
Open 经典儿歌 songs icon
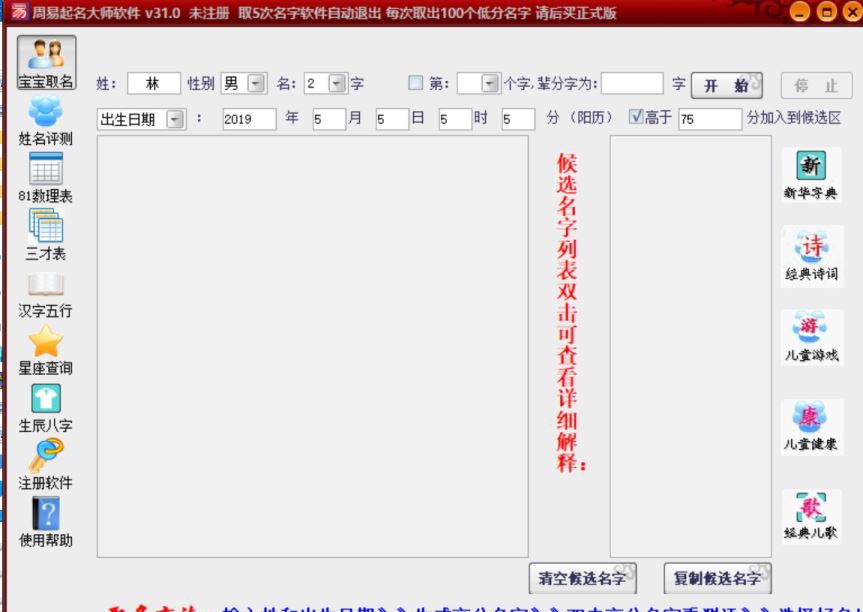[811, 516]
